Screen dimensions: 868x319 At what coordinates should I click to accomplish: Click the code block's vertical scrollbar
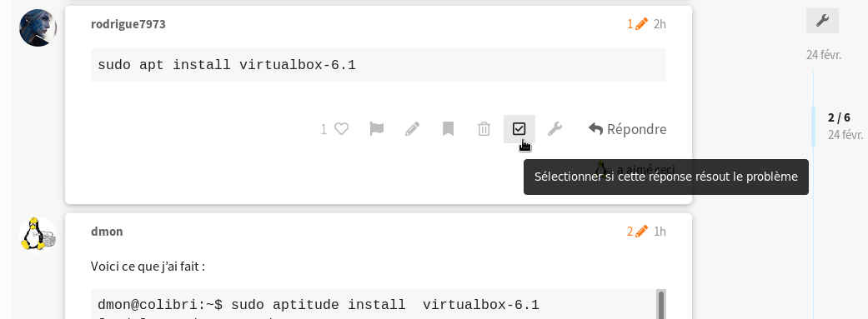click(661, 304)
